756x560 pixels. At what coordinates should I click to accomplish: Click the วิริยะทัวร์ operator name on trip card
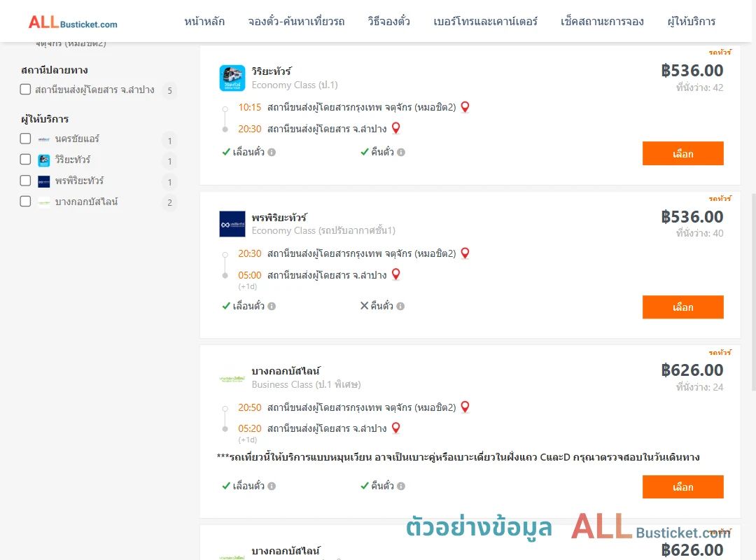click(272, 71)
